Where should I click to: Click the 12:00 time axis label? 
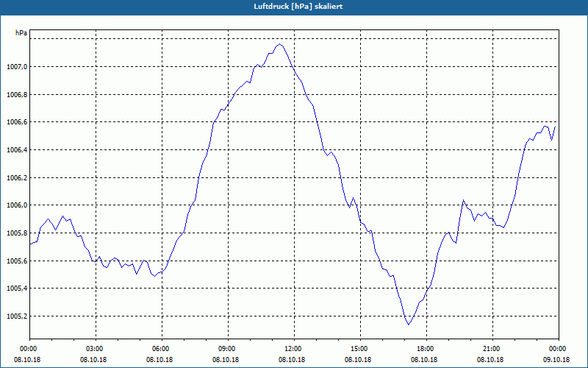click(292, 349)
